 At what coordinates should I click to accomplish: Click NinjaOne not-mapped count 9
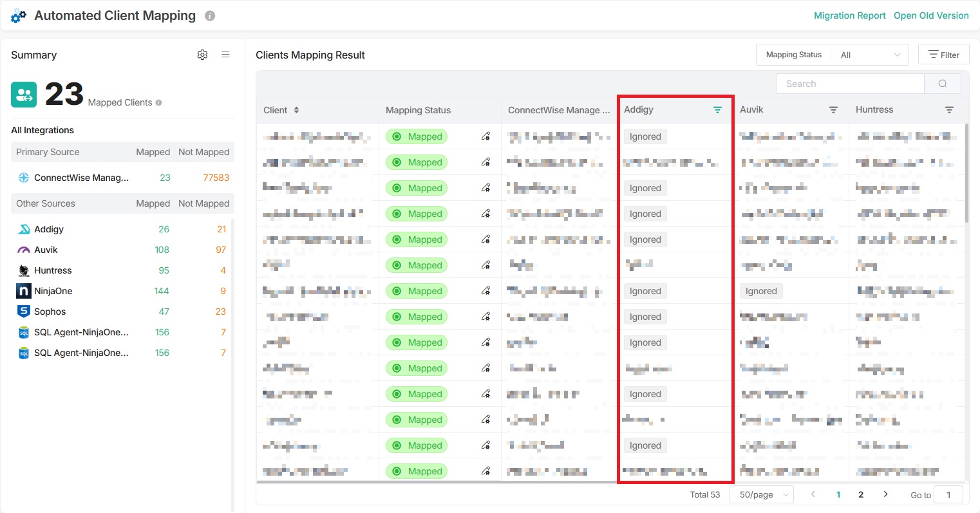coord(223,291)
